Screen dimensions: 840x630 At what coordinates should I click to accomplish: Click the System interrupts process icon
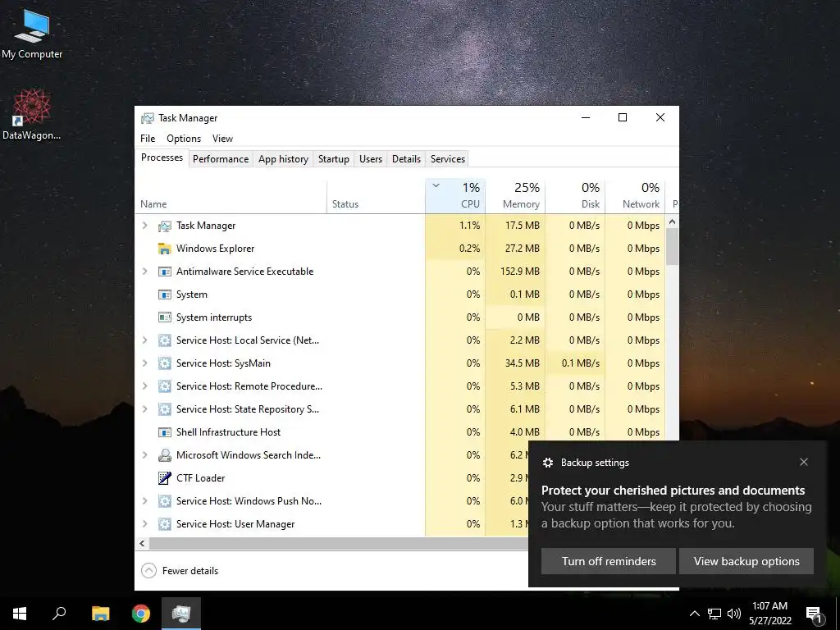(x=164, y=317)
